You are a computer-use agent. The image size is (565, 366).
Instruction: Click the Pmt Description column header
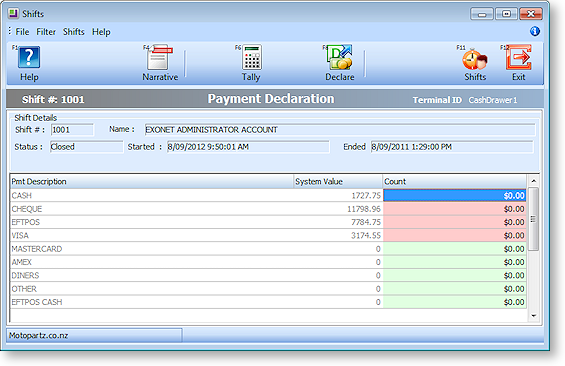152,181
